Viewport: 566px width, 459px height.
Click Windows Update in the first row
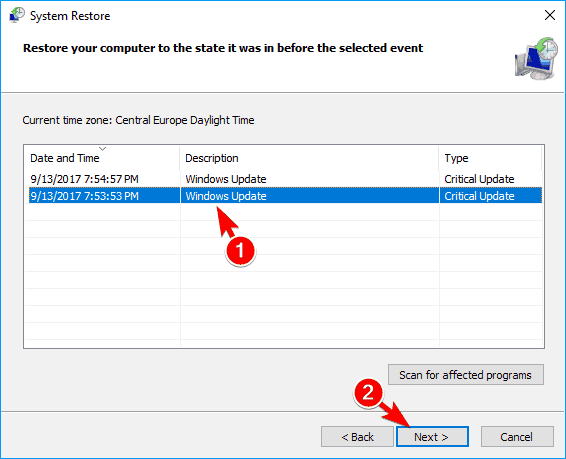tap(226, 179)
